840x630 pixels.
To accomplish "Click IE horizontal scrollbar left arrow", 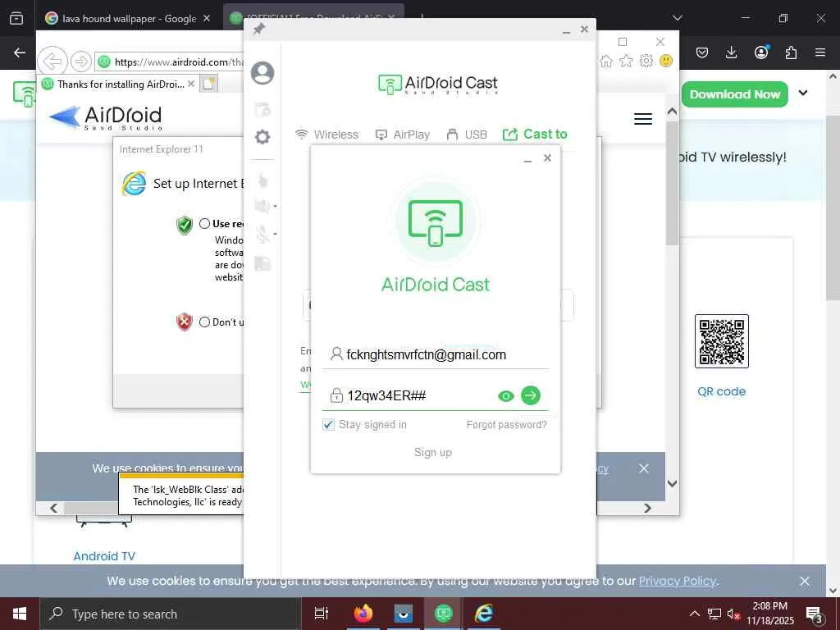I will pyautogui.click(x=53, y=508).
